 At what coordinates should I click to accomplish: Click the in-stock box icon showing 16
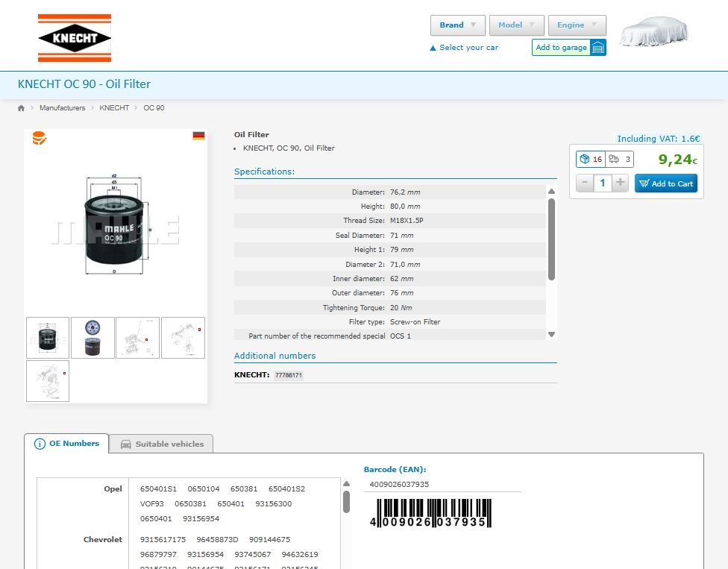(585, 159)
